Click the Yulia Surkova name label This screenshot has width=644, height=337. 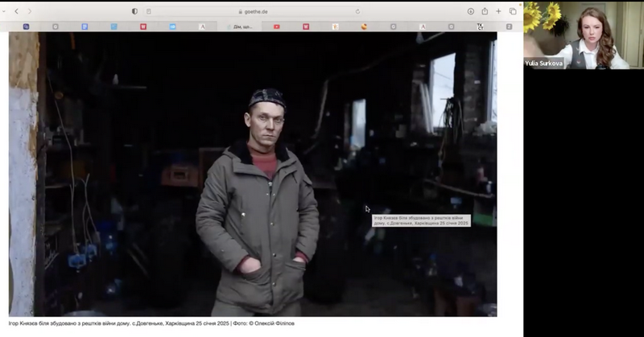544,63
